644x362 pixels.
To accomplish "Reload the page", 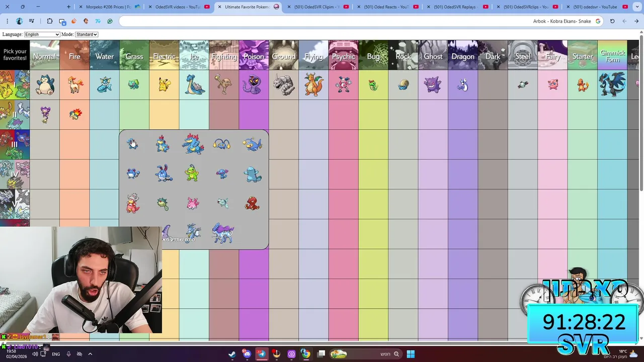I will (612, 21).
